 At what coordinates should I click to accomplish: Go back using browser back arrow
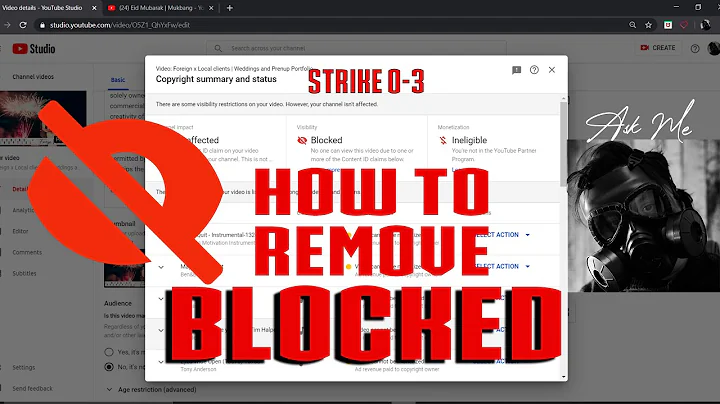(x=10, y=21)
